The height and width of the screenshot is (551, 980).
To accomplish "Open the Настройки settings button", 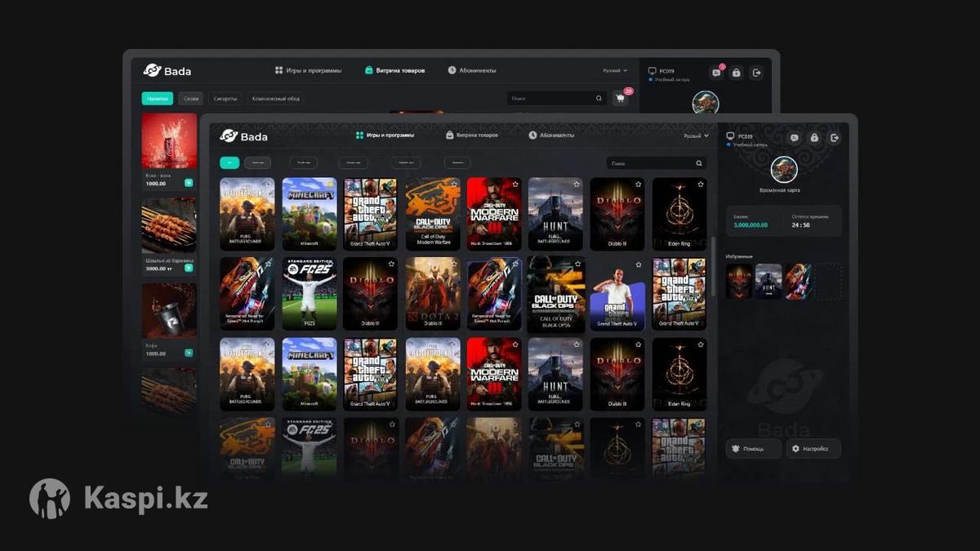I will [813, 448].
